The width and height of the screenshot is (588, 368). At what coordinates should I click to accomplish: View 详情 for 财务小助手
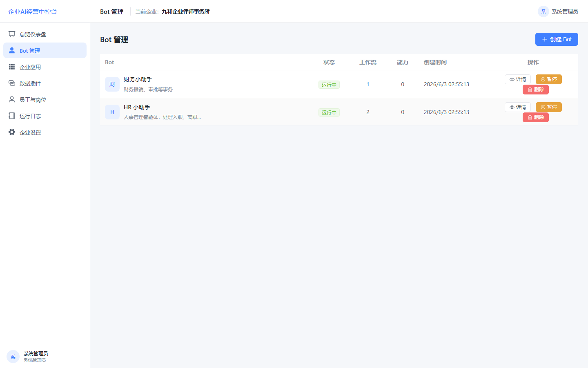pos(518,79)
